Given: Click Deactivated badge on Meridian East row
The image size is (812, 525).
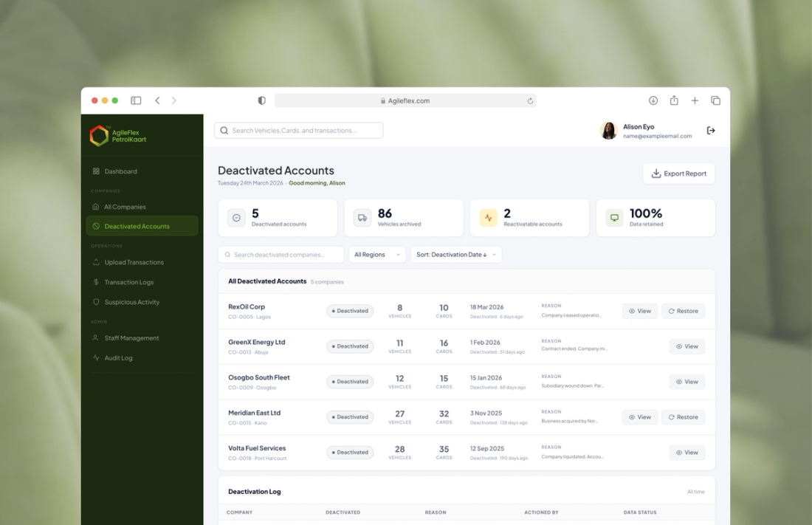Looking at the screenshot, I should coord(350,416).
